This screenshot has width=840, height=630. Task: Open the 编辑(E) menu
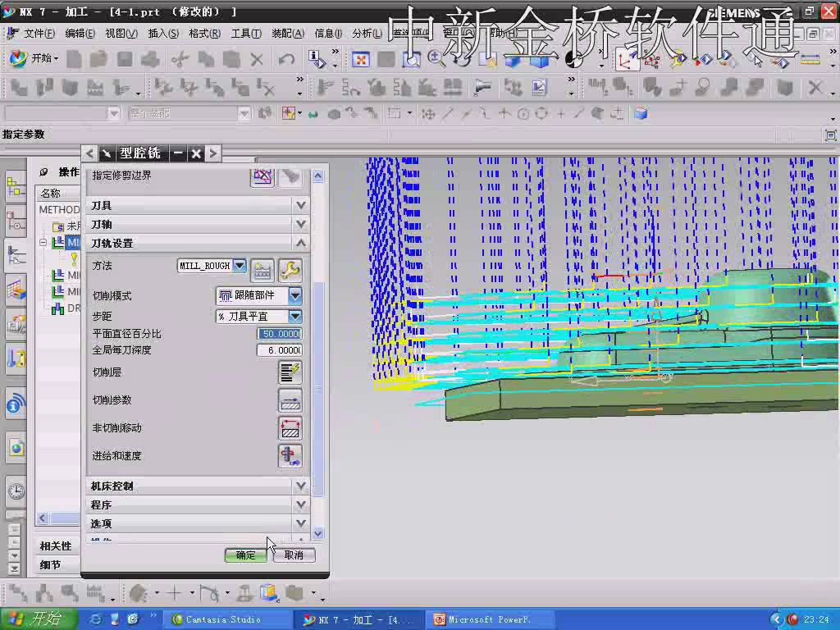click(x=80, y=34)
